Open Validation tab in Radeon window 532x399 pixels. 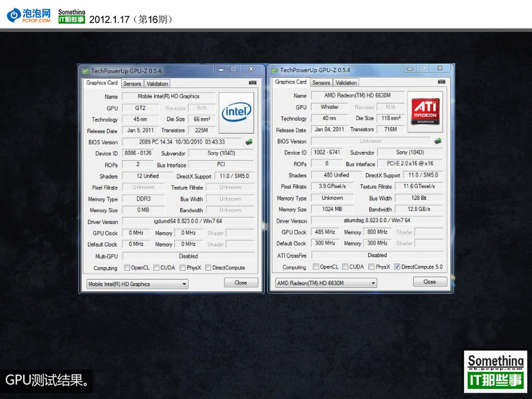pyautogui.click(x=346, y=82)
